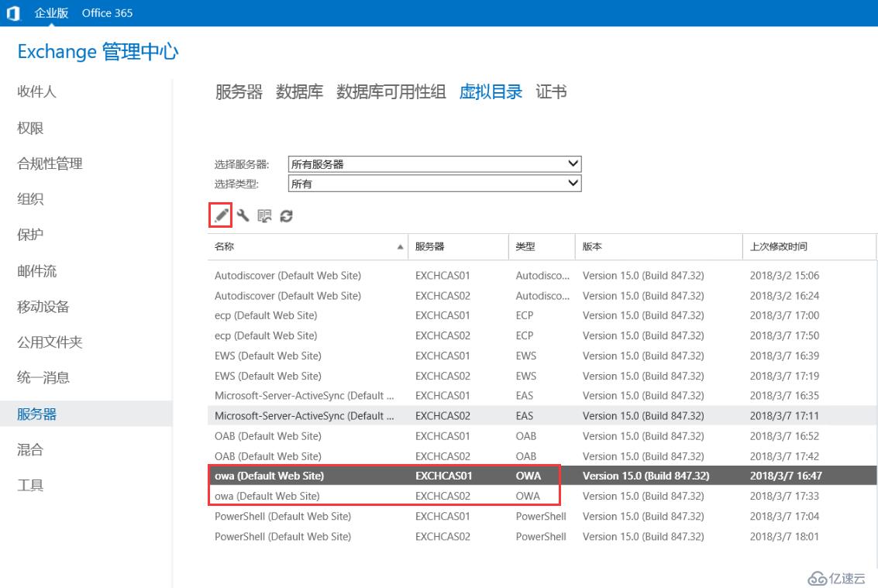Open 权限 in the left navigation
This screenshot has width=878, height=588.
30,128
